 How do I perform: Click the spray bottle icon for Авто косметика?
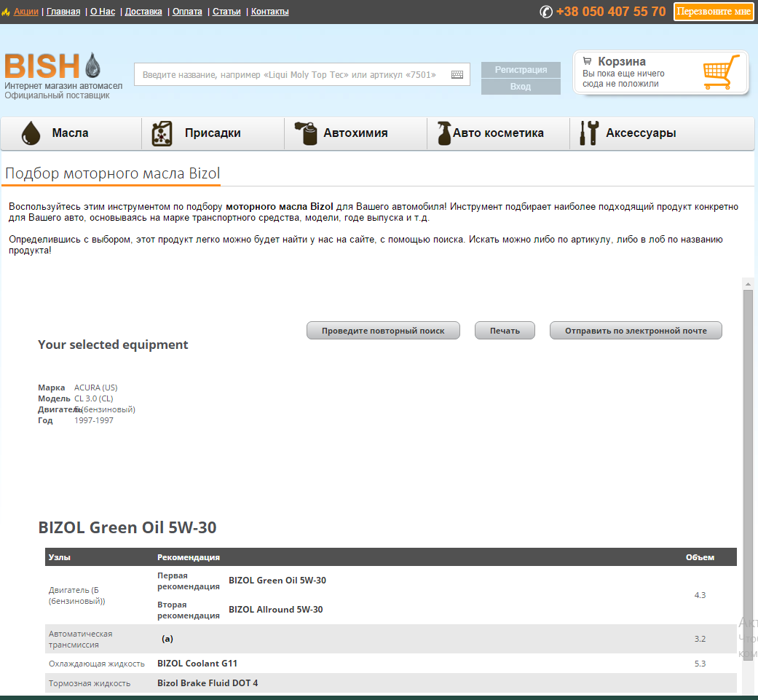tap(443, 133)
